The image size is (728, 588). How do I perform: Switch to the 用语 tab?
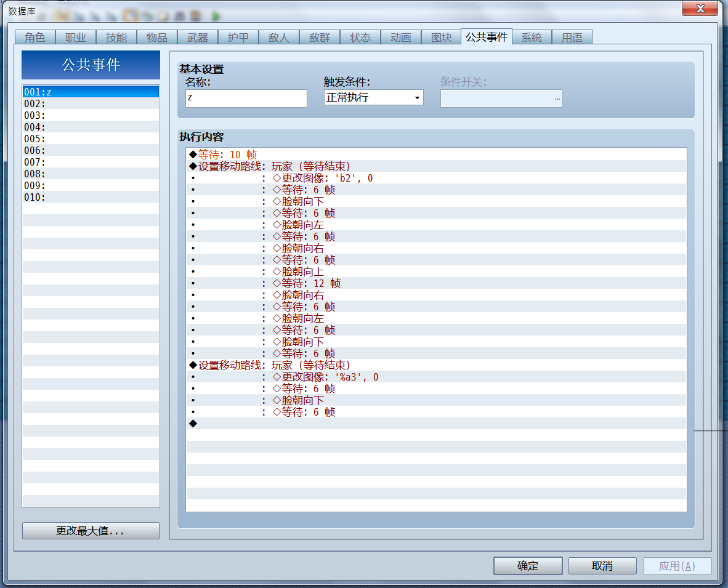(572, 37)
